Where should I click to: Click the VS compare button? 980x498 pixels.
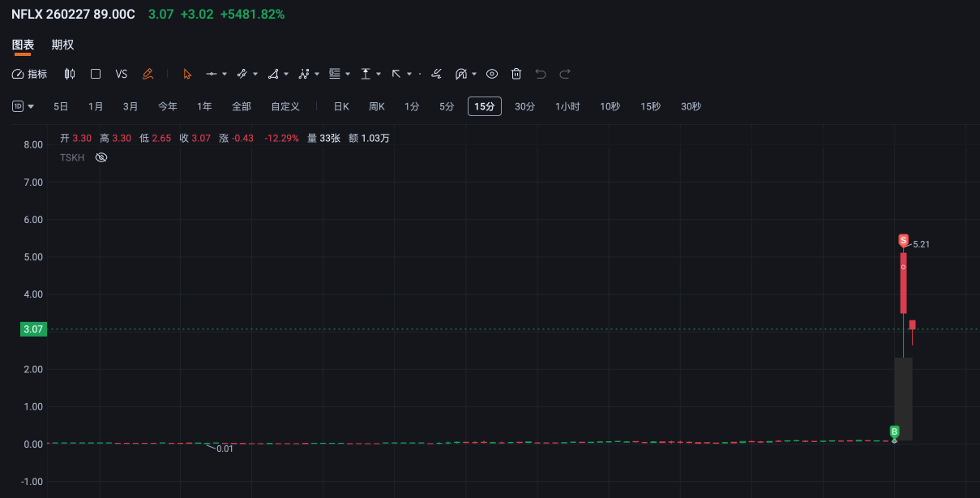pos(122,74)
